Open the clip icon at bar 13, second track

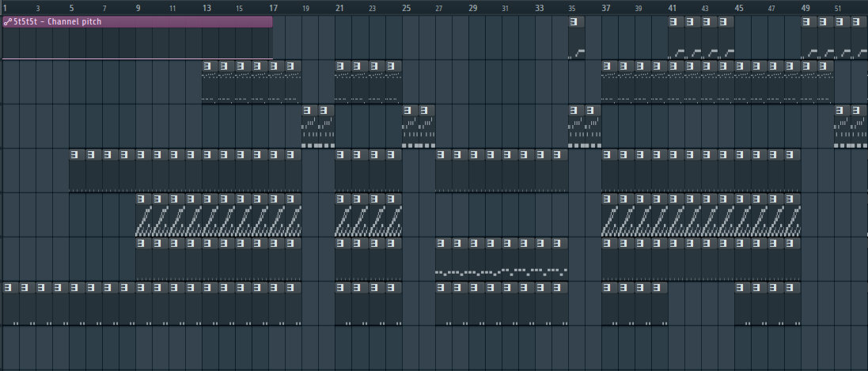207,66
